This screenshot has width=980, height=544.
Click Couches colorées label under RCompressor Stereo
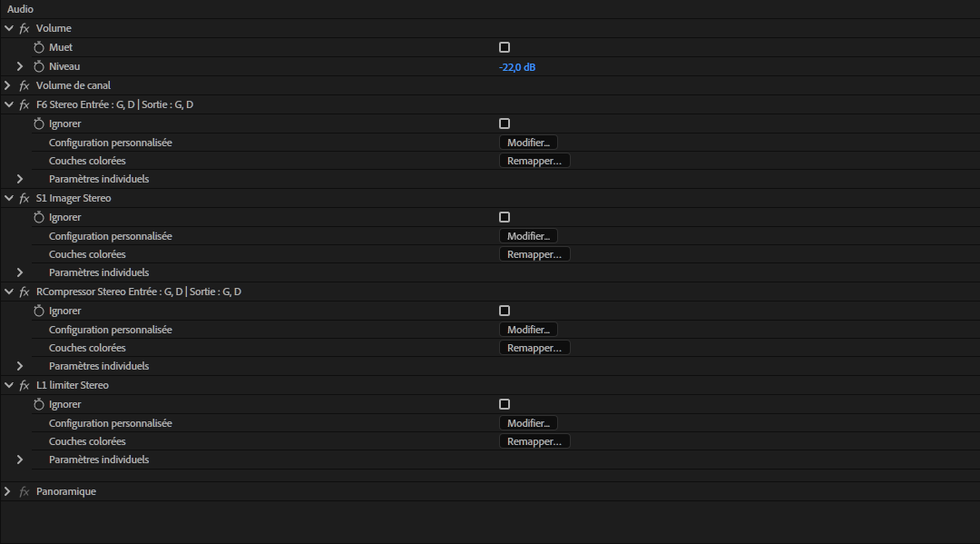tap(87, 348)
